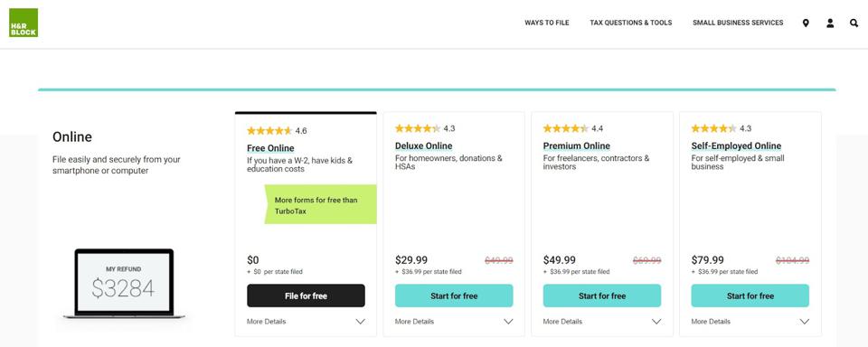Open the office locator pin icon
This screenshot has width=868, height=347.
(806, 23)
